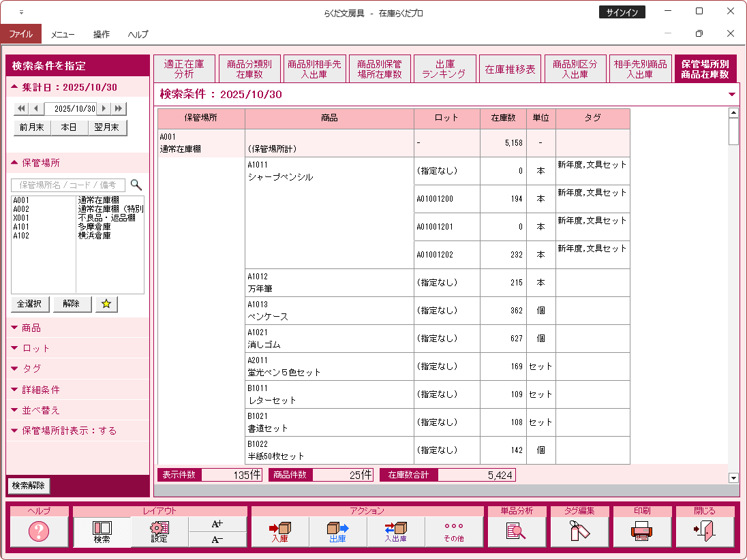This screenshot has height=560, width=747.
Task: Open the 単品分析 item analysis icon
Action: [516, 531]
